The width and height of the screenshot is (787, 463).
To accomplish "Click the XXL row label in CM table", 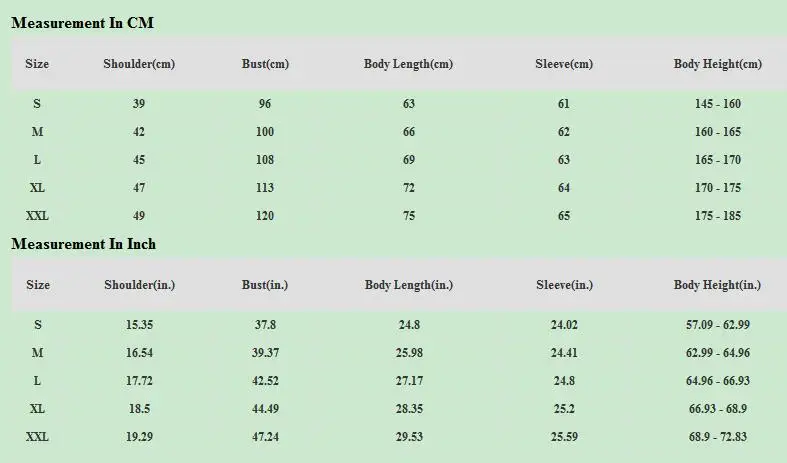I will click(37, 216).
